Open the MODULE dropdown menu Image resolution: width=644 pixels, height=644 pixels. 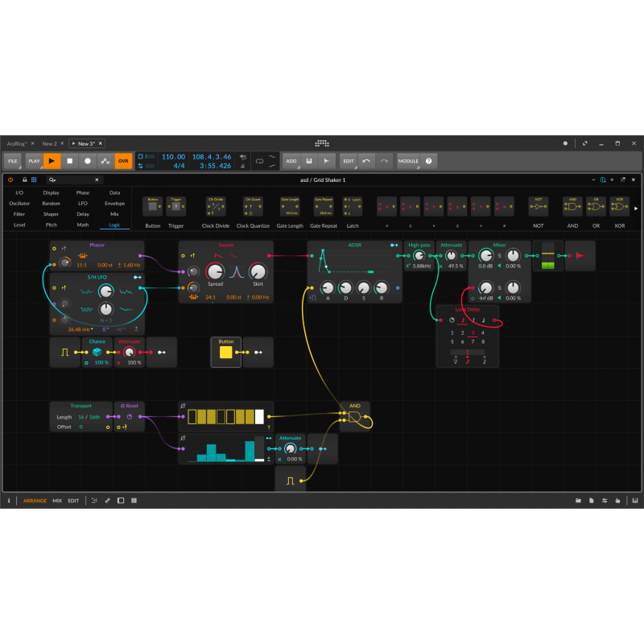408,161
